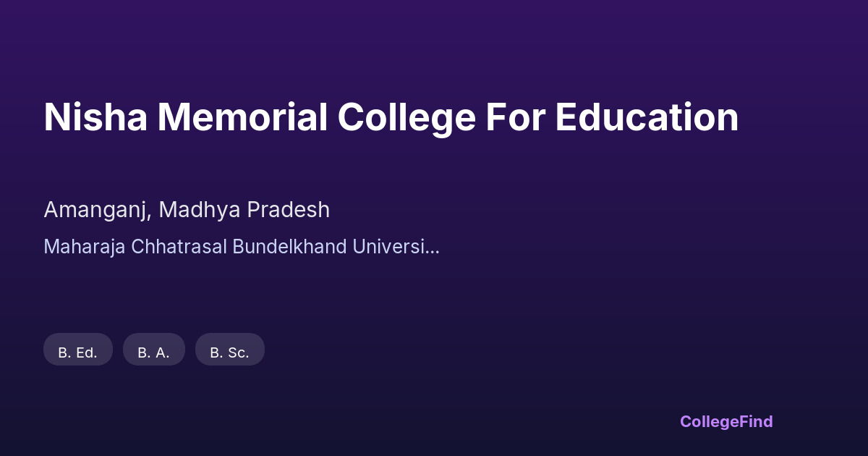Click the Amanganj, Madhya Pradesh location line

point(187,210)
